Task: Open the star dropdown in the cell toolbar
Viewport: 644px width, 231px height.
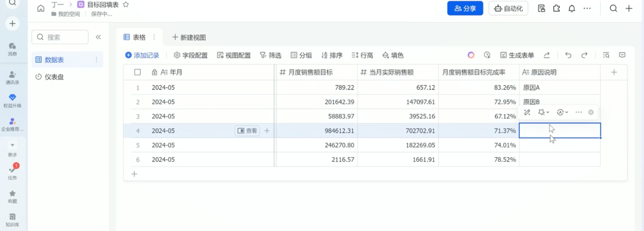Action: (544, 112)
